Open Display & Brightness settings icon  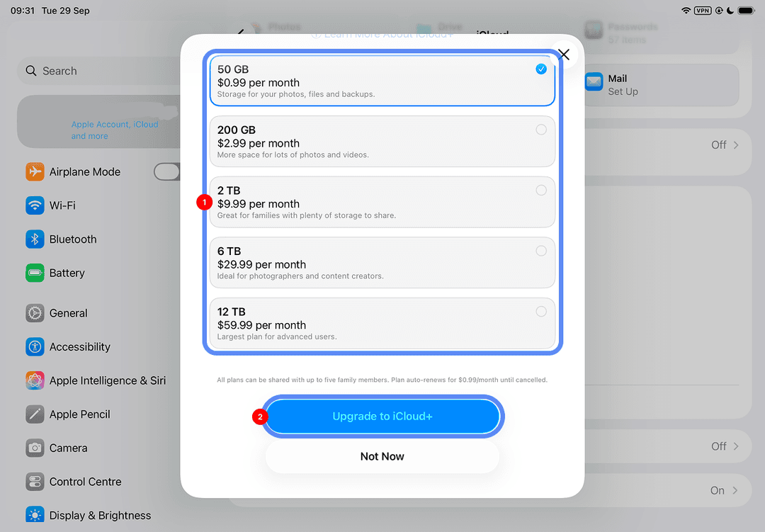35,515
